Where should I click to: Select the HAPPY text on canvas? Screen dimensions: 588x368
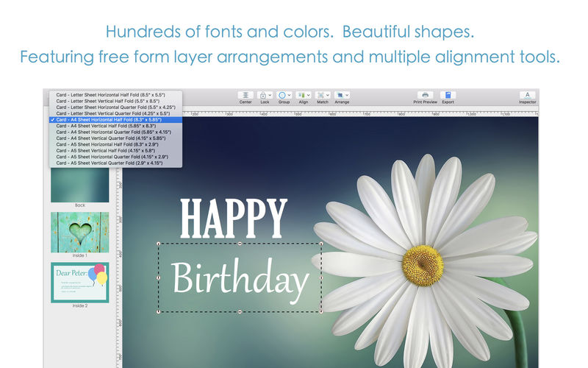click(233, 219)
